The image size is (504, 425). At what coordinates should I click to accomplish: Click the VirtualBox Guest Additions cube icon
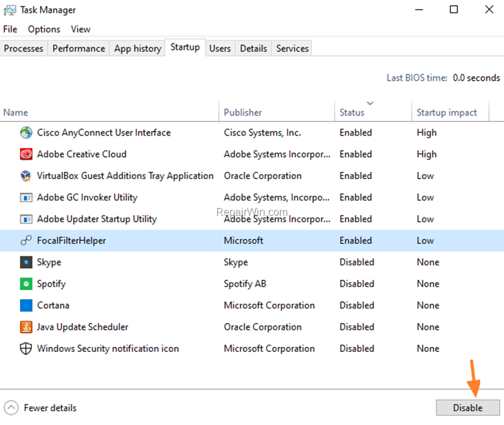[26, 176]
